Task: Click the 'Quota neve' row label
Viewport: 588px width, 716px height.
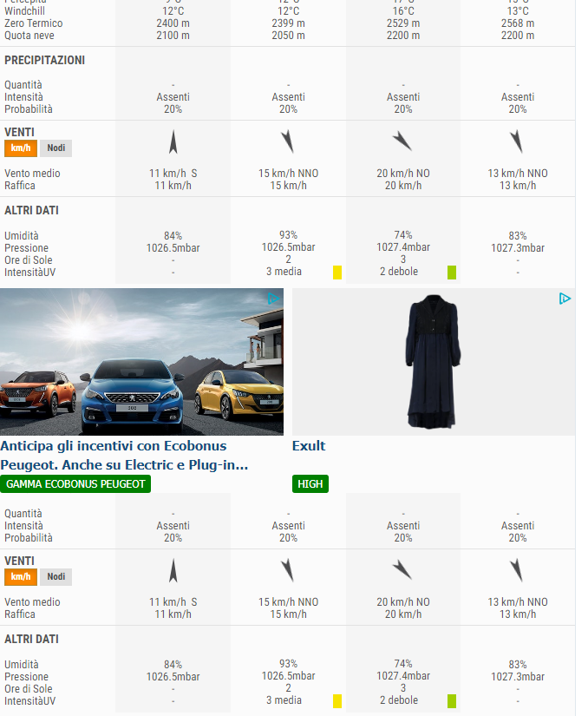Action: pos(29,36)
